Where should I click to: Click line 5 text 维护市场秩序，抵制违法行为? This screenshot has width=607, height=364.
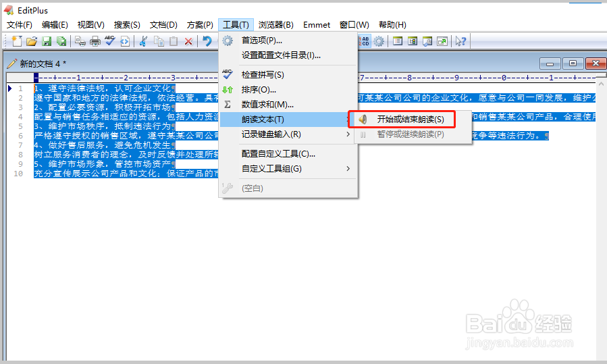coord(109,126)
